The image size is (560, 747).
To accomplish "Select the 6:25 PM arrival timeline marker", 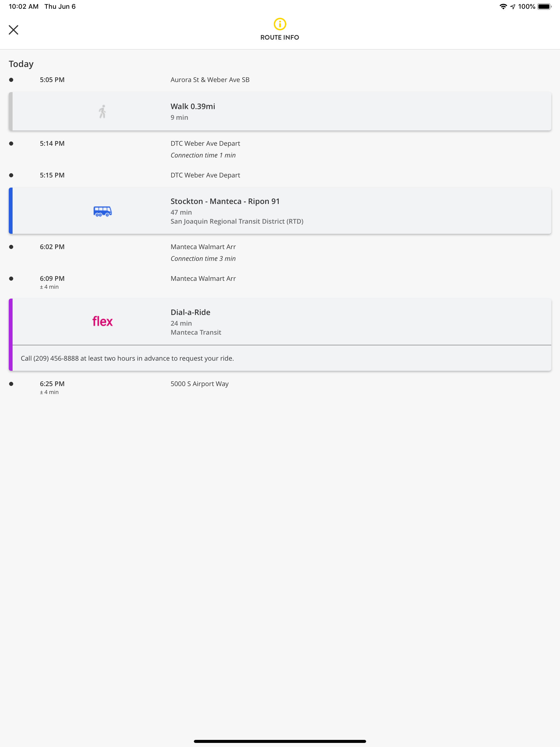I will 11,384.
